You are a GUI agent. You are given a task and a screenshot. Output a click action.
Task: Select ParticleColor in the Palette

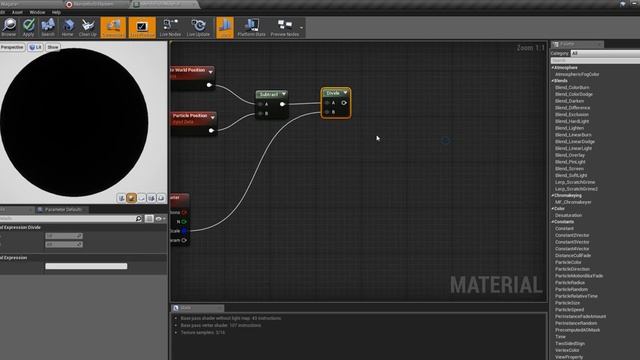tap(568, 262)
